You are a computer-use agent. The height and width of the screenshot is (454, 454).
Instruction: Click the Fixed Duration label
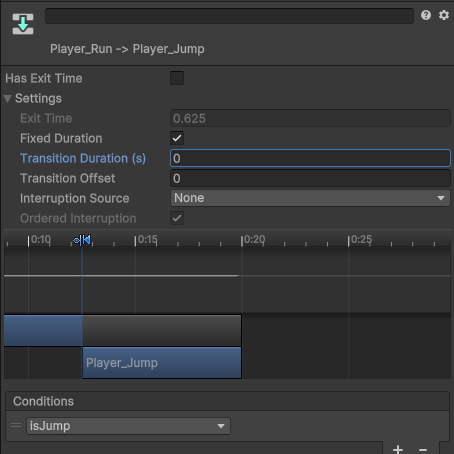(61, 138)
